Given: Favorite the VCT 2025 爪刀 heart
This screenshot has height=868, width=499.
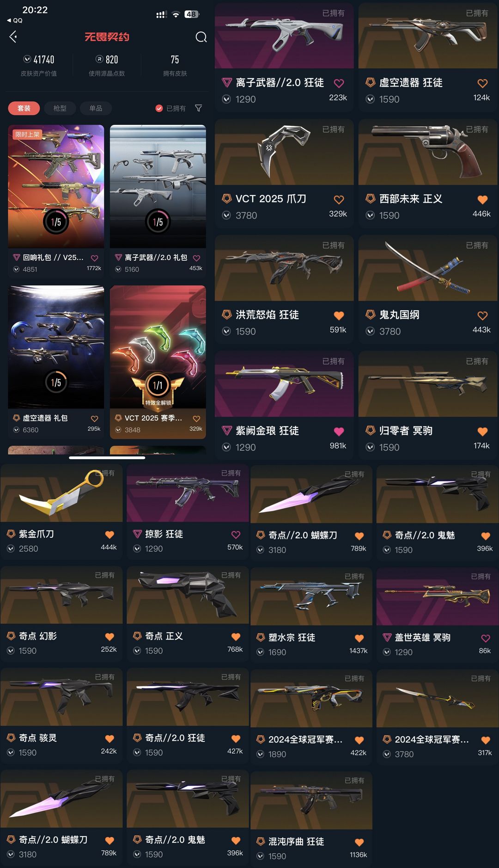Looking at the screenshot, I should point(339,199).
